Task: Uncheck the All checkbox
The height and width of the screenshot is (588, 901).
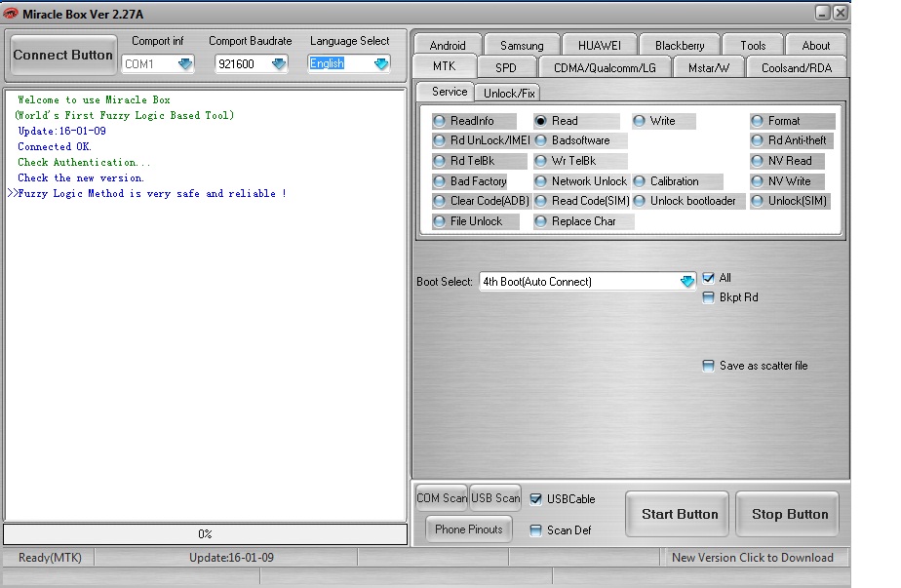Action: point(709,278)
